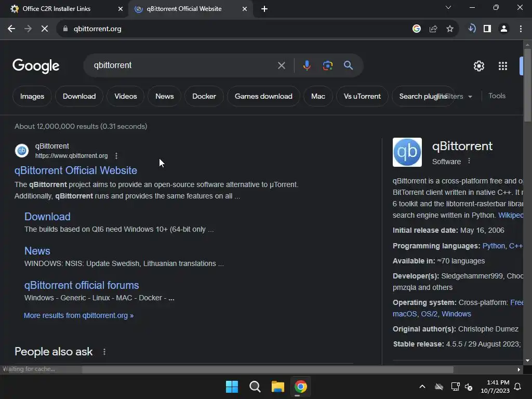
Task: Click the magnifier search submit icon
Action: tap(349, 65)
